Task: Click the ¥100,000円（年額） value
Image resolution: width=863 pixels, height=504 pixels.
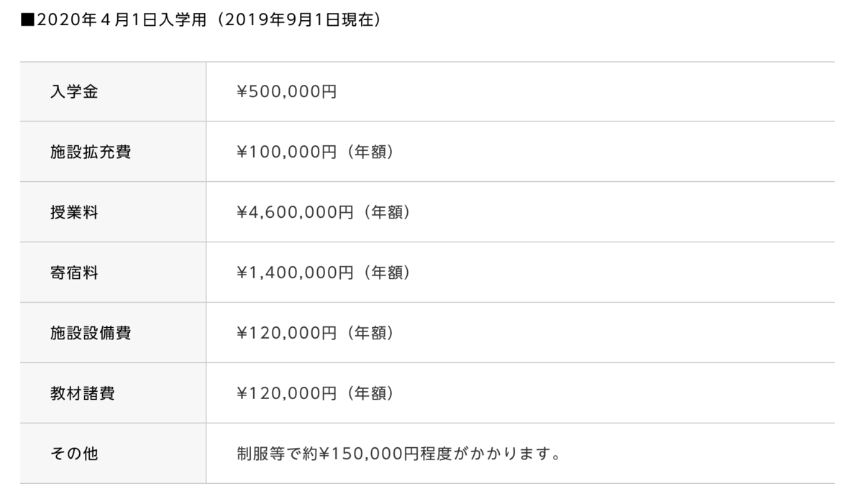Action: tap(315, 152)
